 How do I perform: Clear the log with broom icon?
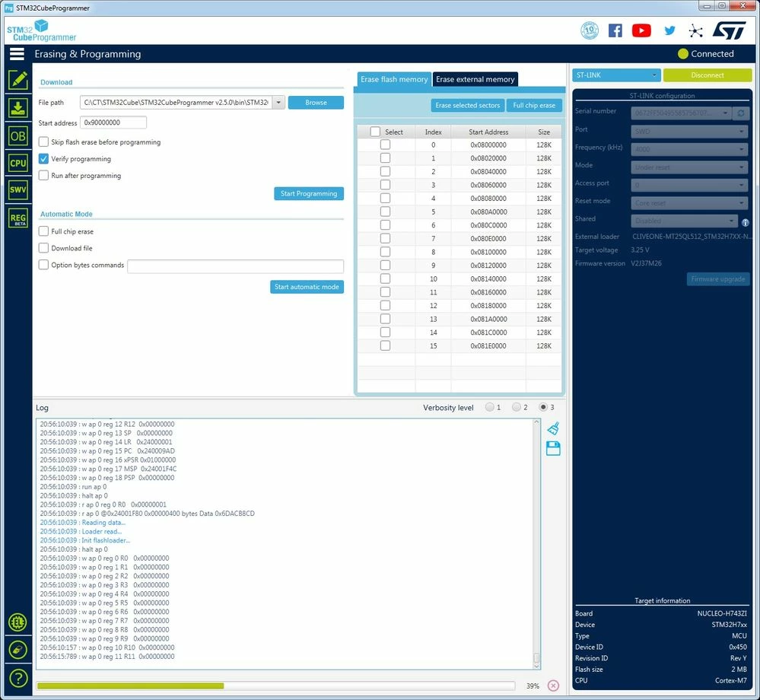553,428
